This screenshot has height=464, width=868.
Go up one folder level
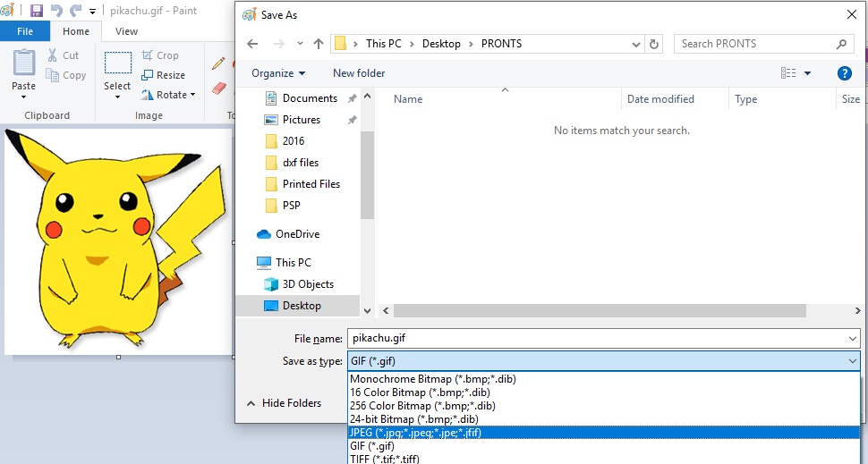pos(319,44)
